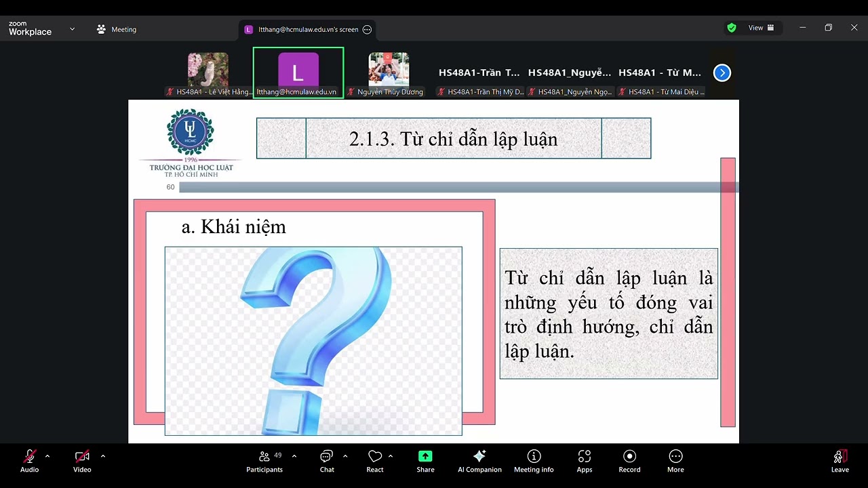Open the React emoji menu
The image size is (868, 488).
(375, 461)
